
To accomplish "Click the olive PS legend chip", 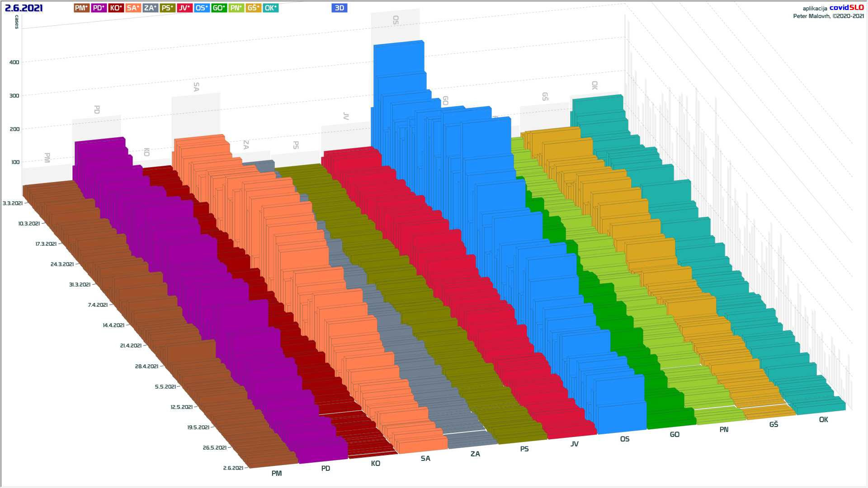I will 167,8.
